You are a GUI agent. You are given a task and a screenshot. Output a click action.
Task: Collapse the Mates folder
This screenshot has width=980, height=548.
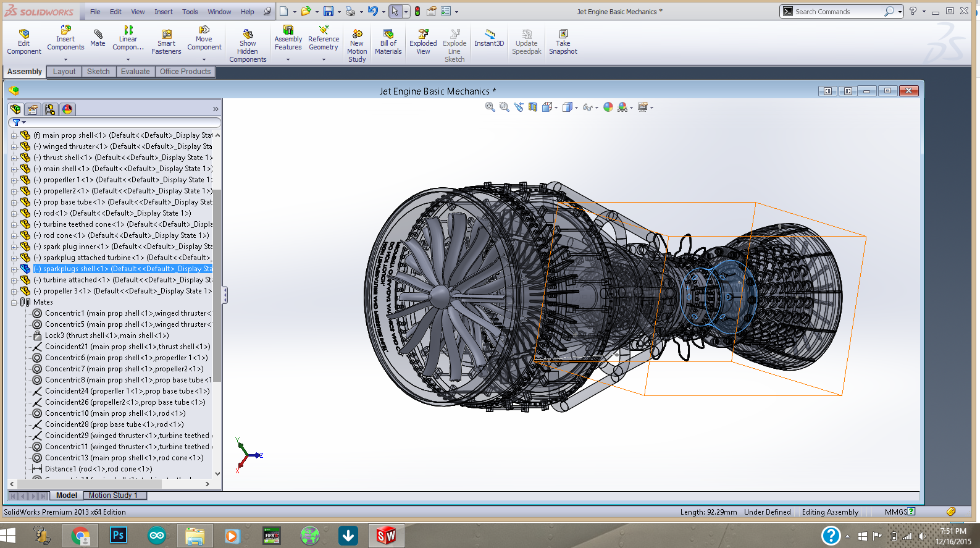(14, 302)
